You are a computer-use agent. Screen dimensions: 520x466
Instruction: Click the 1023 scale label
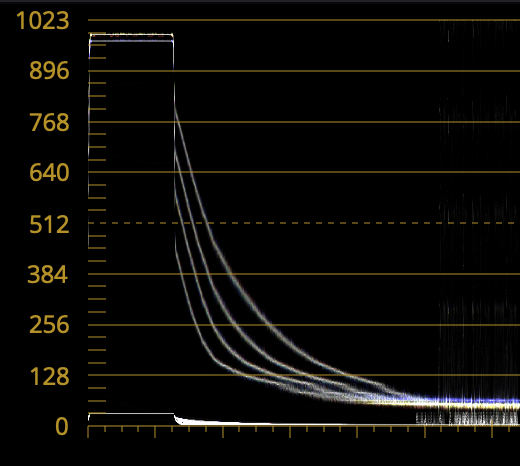(x=42, y=20)
